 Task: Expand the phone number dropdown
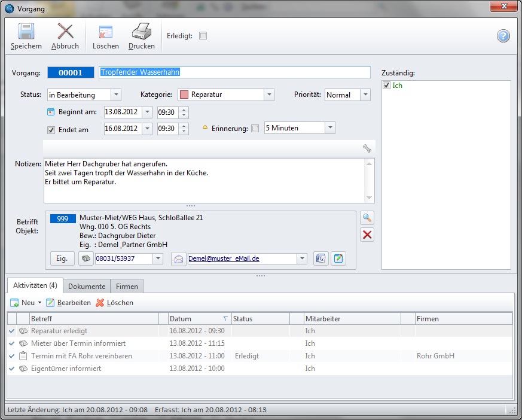click(x=158, y=258)
